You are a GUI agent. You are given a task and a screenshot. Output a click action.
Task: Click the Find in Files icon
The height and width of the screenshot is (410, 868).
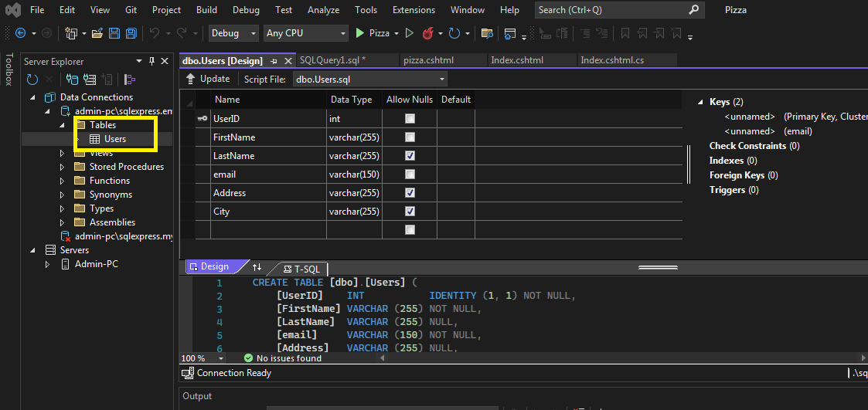coord(487,33)
